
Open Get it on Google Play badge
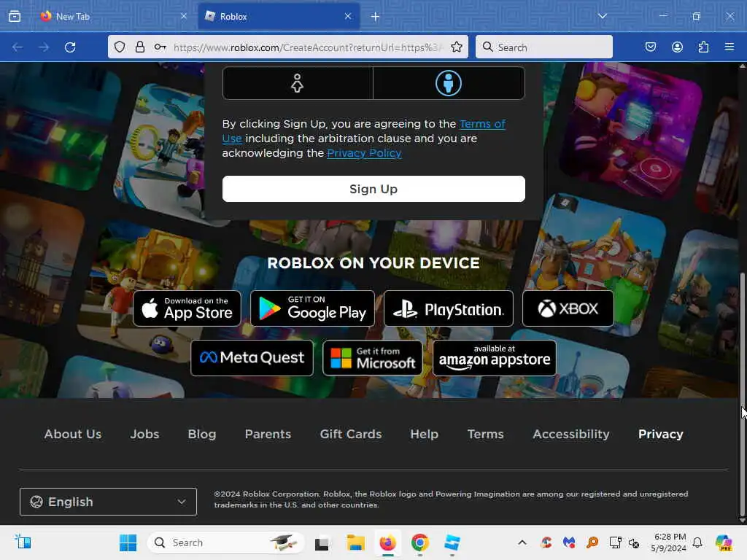pyautogui.click(x=312, y=308)
